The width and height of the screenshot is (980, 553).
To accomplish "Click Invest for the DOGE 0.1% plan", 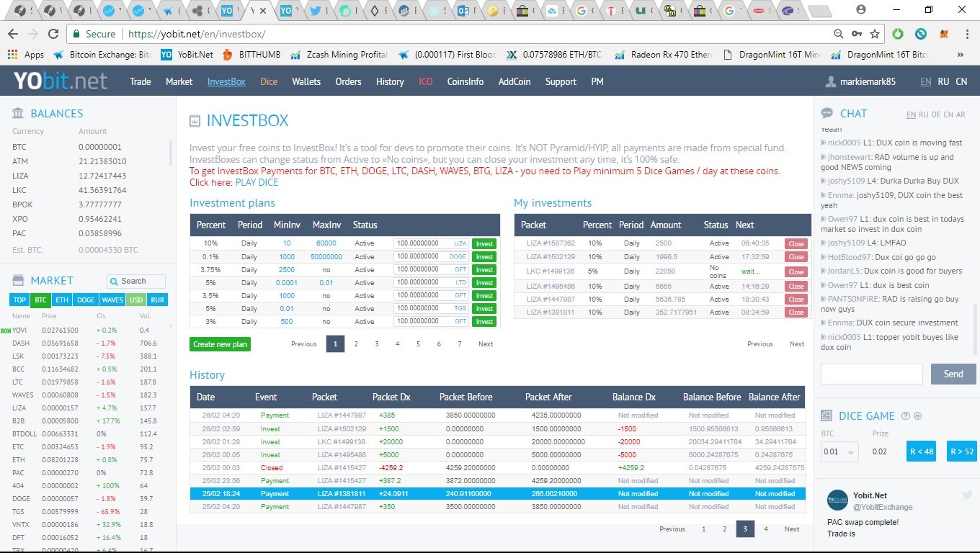I will pyautogui.click(x=484, y=257).
